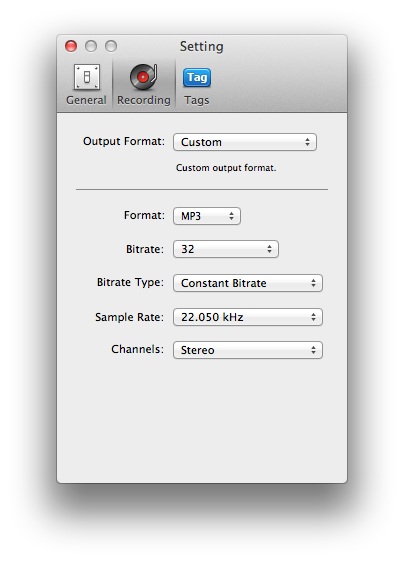
Task: Click the Setting window title bar
Action: pos(202,46)
